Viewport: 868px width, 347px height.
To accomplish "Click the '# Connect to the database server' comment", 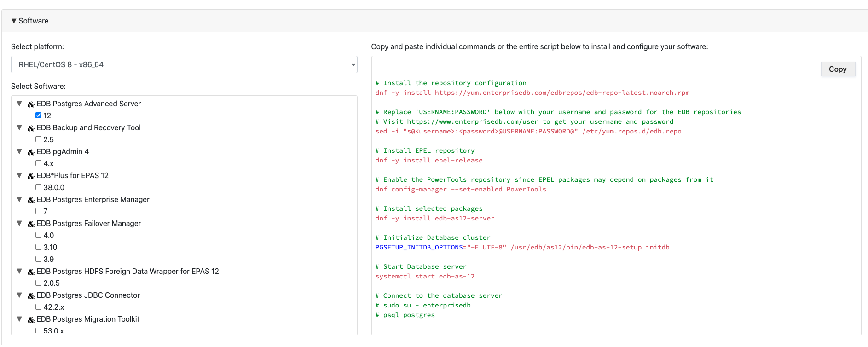I will pyautogui.click(x=439, y=295).
